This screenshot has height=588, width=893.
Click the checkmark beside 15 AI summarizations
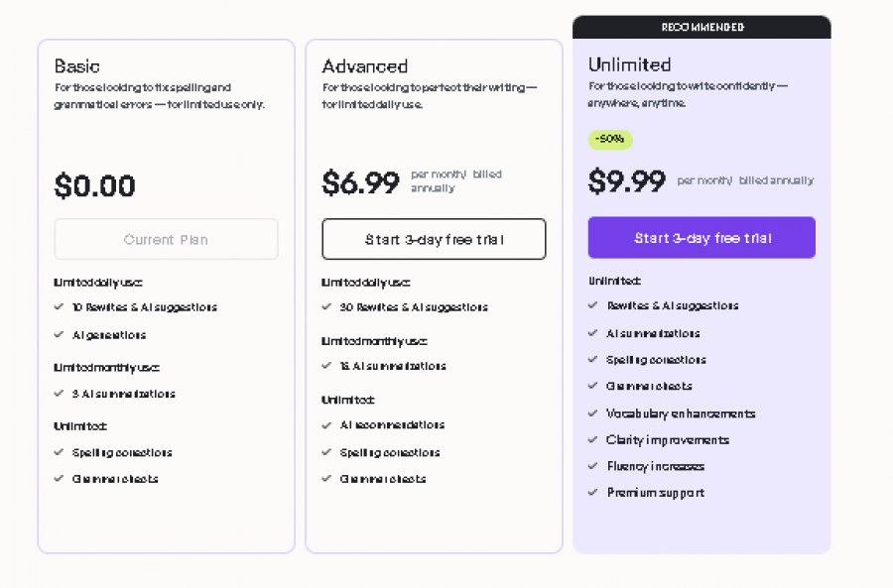[x=327, y=366]
